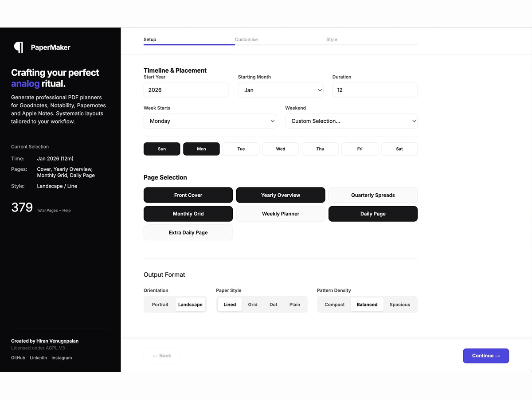
Task: Open the Weekend Custom Selection dropdown
Action: (x=352, y=121)
